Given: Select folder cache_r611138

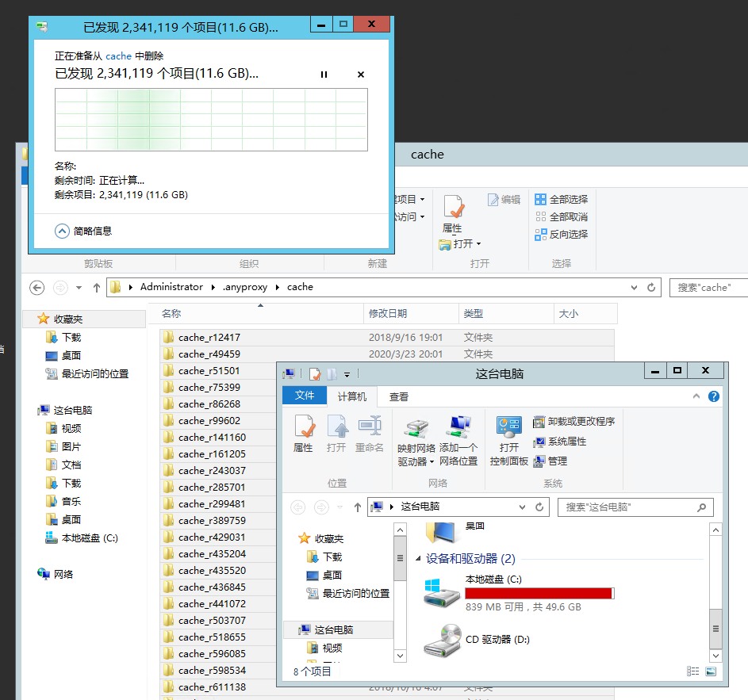Looking at the screenshot, I should click(218, 687).
